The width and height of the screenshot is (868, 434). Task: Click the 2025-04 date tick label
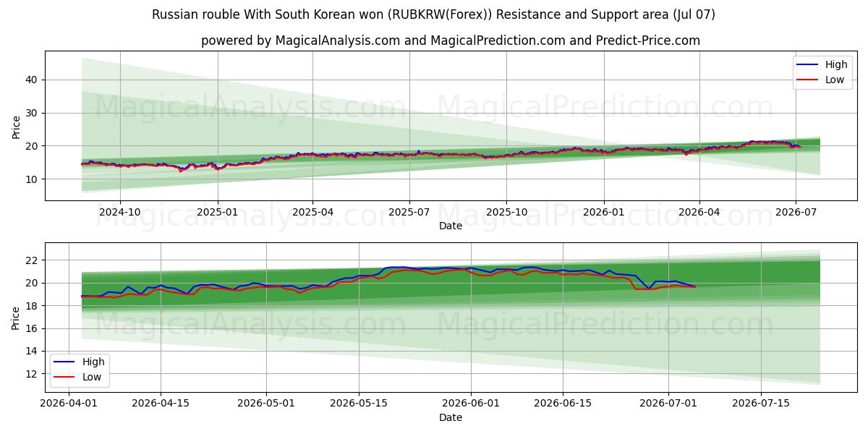(x=312, y=212)
